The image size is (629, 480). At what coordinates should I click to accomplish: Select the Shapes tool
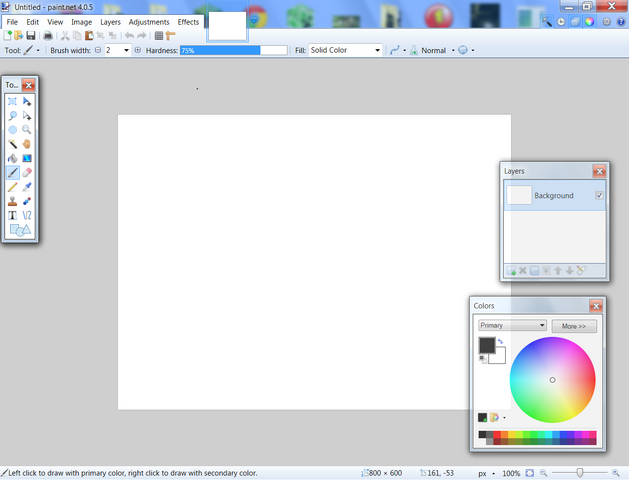click(20, 230)
